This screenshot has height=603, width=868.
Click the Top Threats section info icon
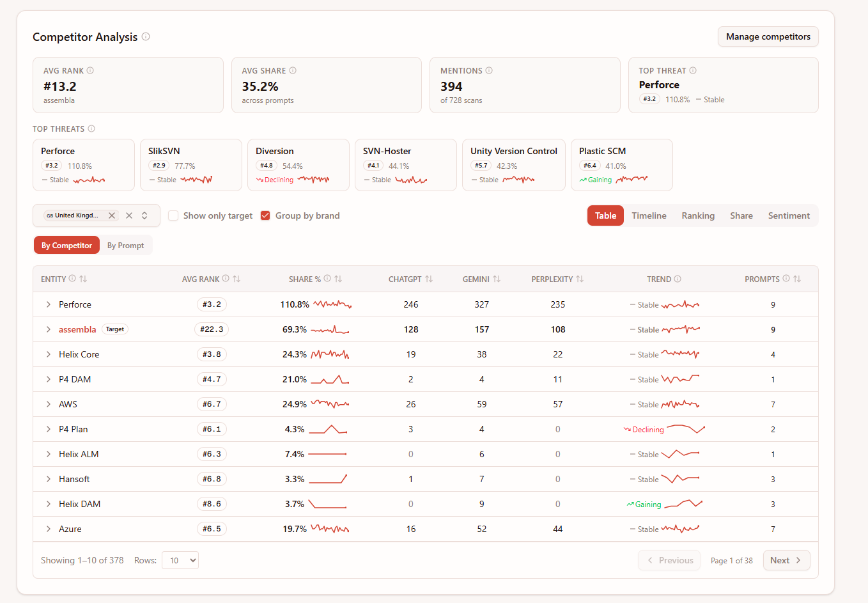[x=91, y=129]
